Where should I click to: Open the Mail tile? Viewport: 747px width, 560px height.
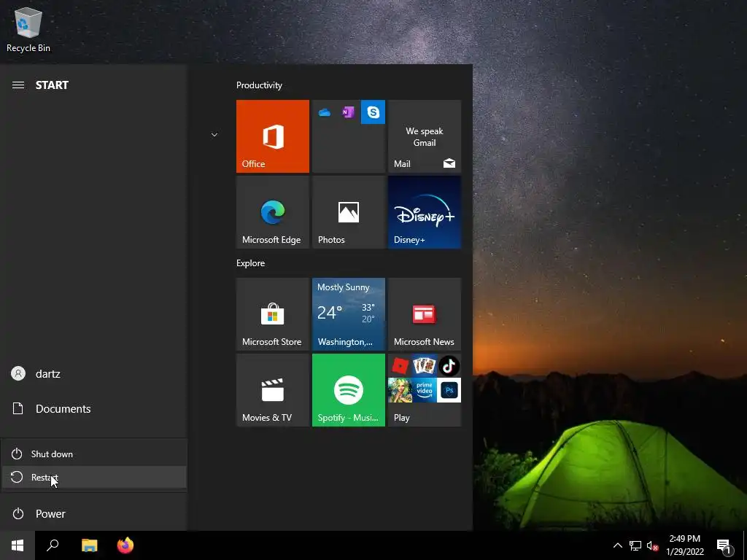click(425, 136)
